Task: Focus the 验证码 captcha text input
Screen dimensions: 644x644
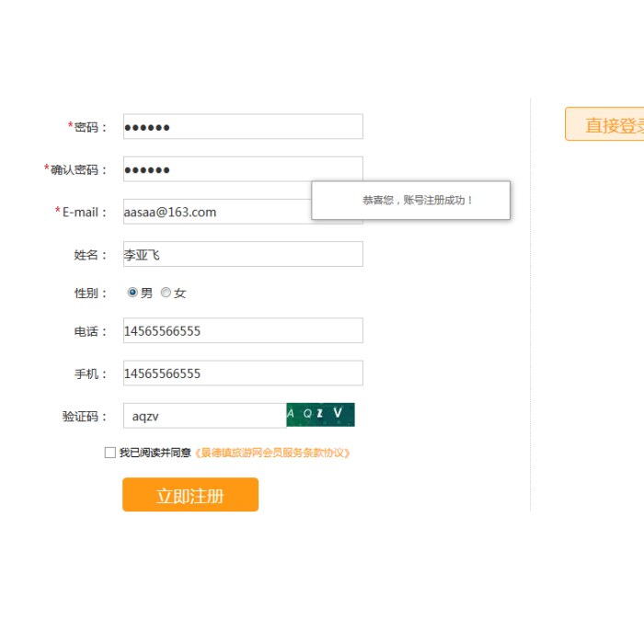Action: tap(204, 416)
